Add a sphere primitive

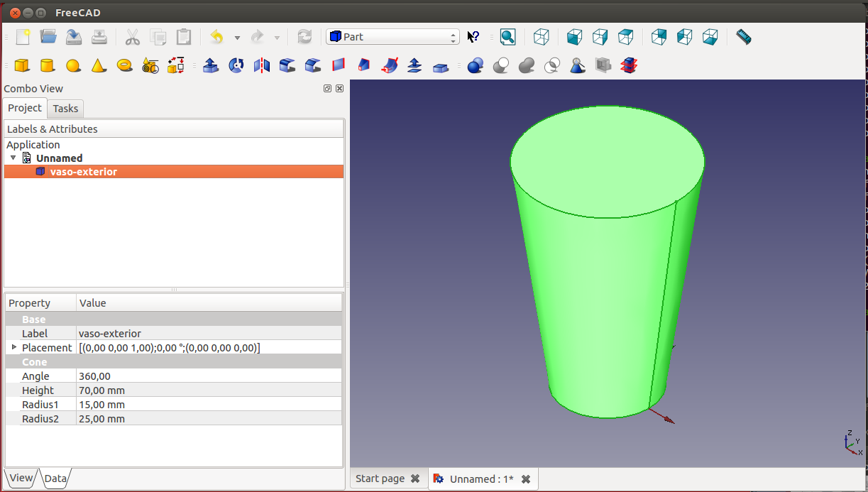click(x=73, y=65)
